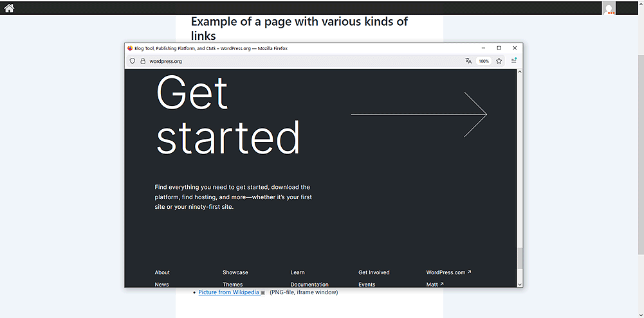
Task: Open the Learn footer link
Action: [x=297, y=272]
